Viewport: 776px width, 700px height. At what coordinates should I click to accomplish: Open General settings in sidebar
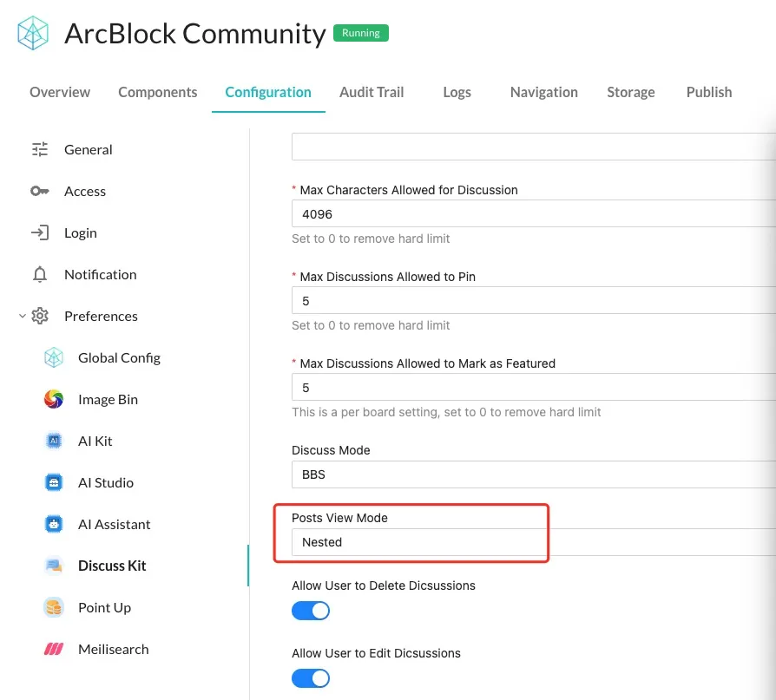(88, 149)
